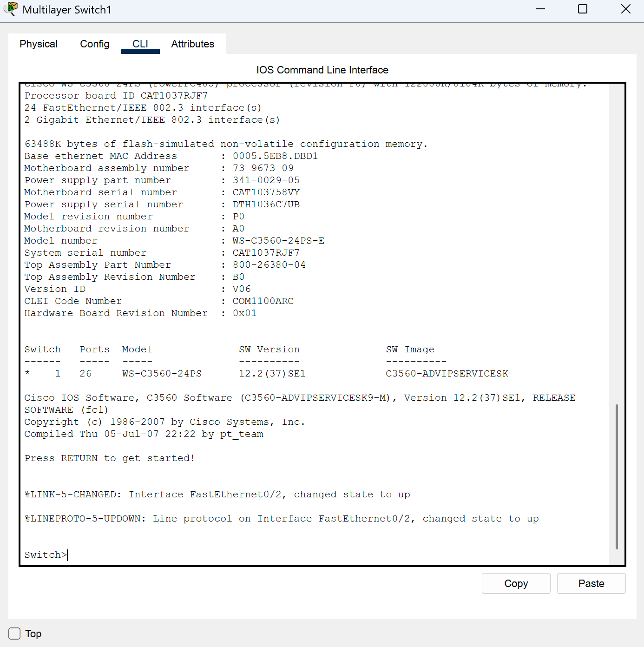Click Motherboard serial number CAT103758VY
The image size is (644, 647).
[x=266, y=192]
